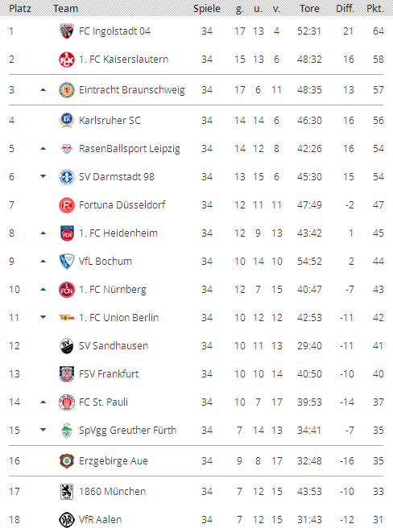Open the 1. FC Nürnberg team page
Viewport: 393px width, 532px height.
coord(112,290)
